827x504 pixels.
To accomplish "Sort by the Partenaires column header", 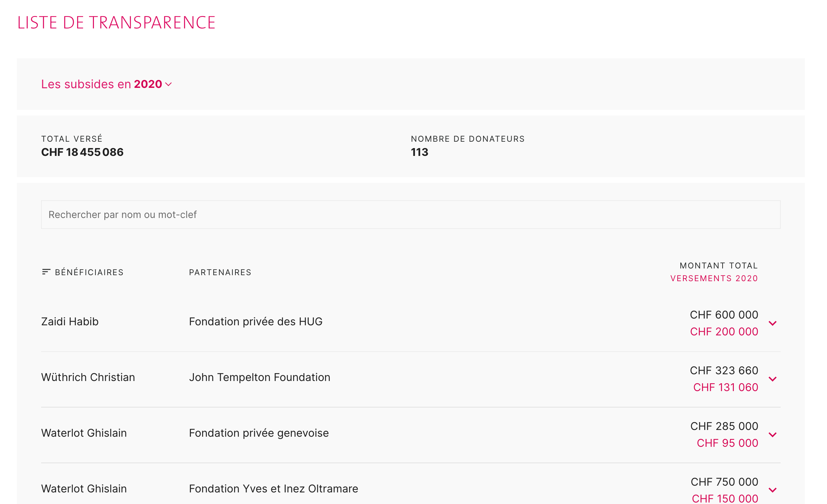I will coord(220,272).
